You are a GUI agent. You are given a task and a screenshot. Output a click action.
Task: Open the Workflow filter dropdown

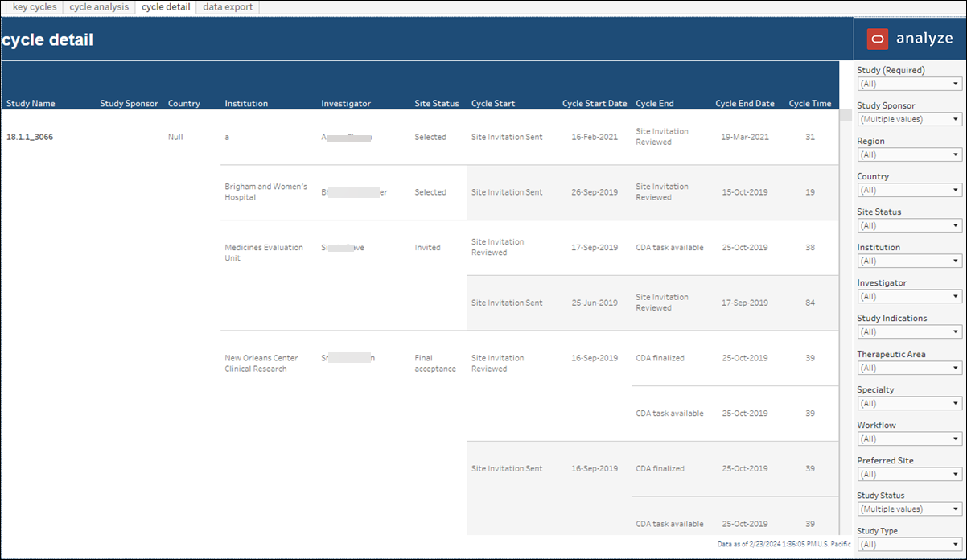909,439
